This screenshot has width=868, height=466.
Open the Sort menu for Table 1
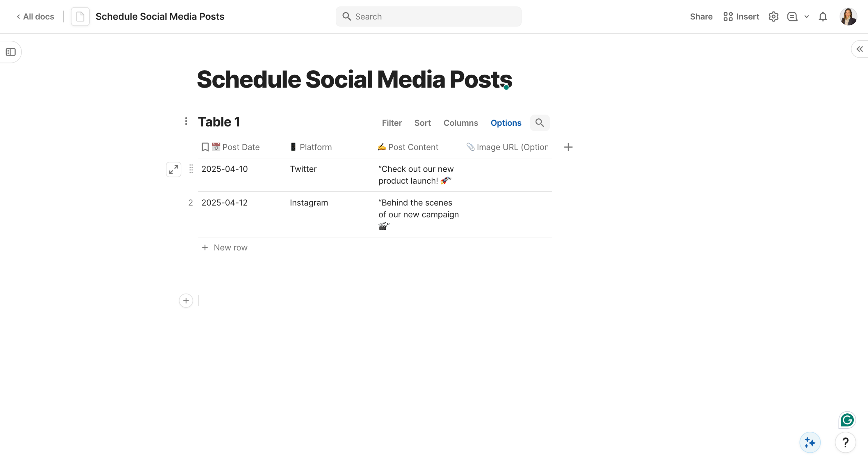click(x=422, y=123)
